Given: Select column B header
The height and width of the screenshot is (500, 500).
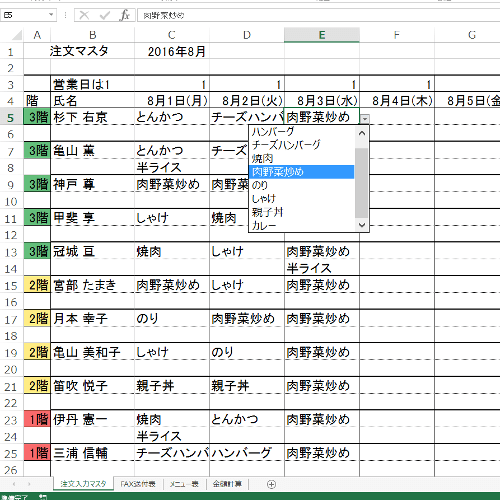Looking at the screenshot, I should [93, 35].
